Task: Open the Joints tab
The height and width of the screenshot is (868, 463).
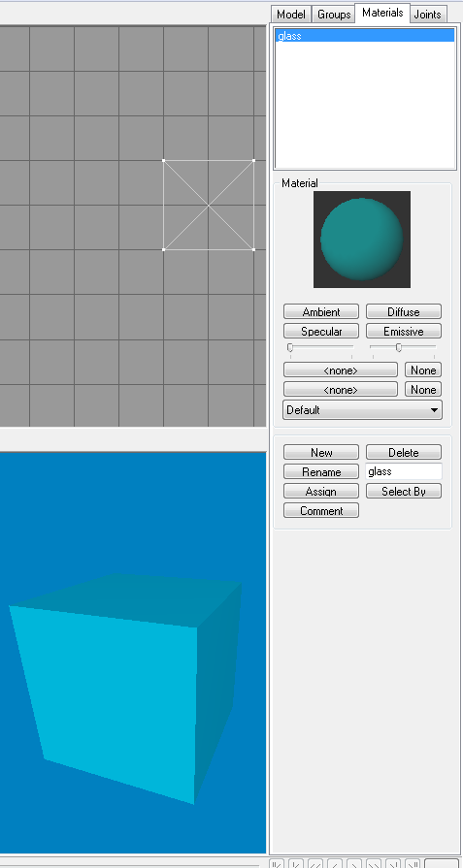Action: 427,15
